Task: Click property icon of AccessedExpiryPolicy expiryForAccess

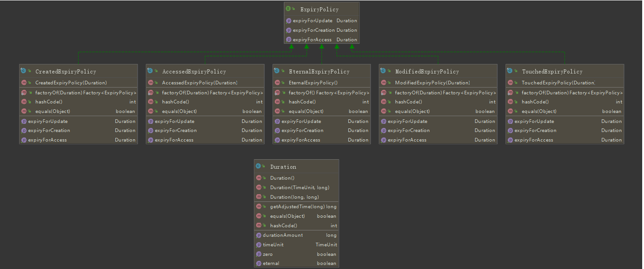Action: click(x=150, y=140)
